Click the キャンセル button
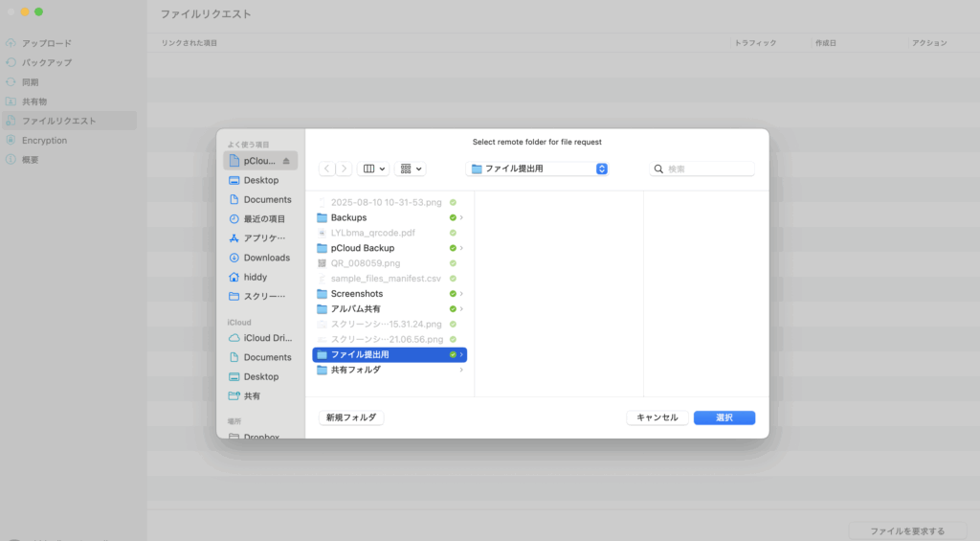 click(657, 417)
